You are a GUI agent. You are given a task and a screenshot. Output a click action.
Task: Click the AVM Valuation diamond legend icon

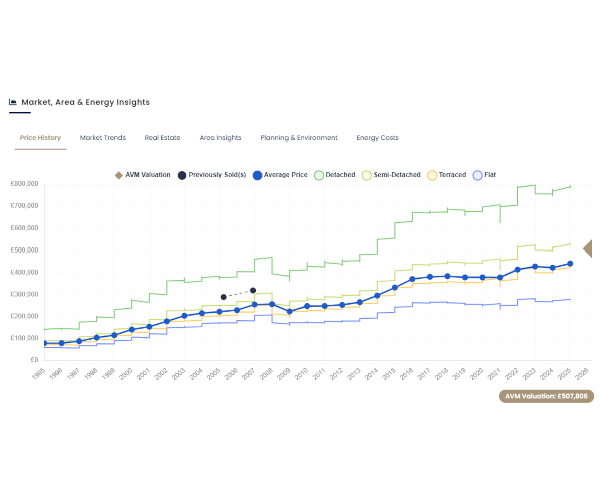pos(119,175)
